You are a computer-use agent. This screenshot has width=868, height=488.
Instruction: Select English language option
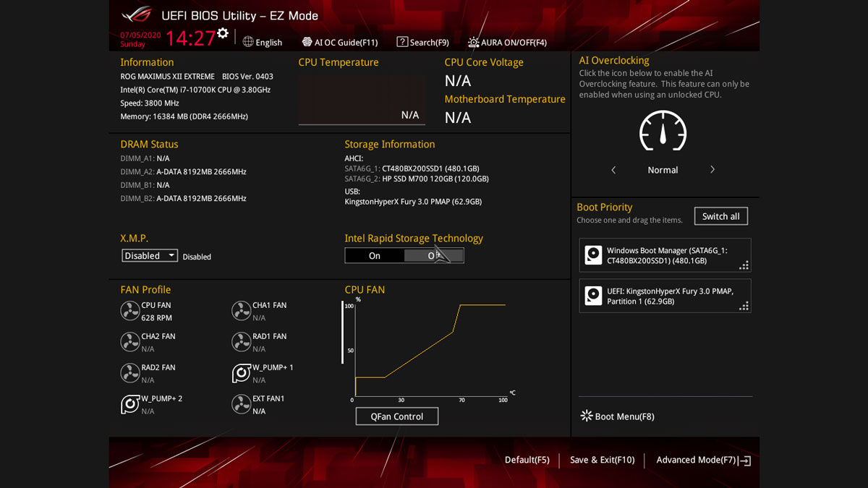pyautogui.click(x=269, y=43)
